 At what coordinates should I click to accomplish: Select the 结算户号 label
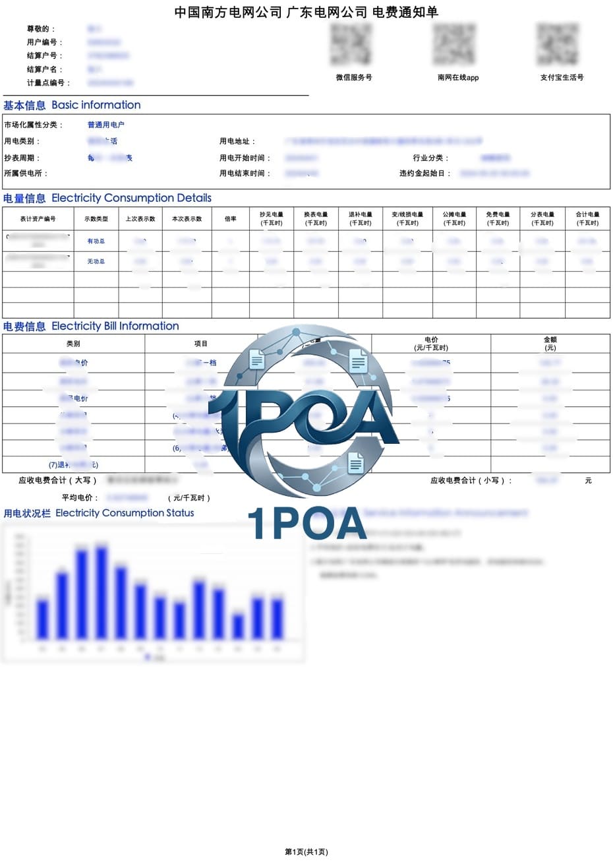[x=45, y=55]
